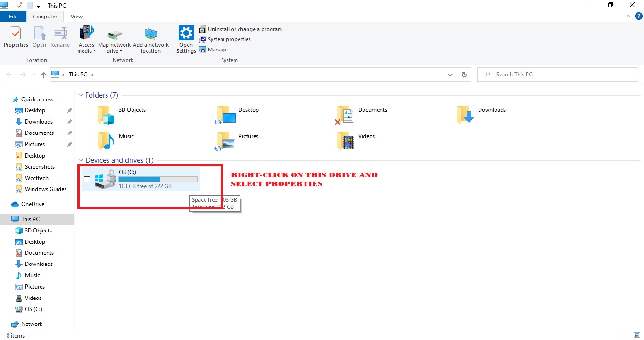Viewport: 644px width, 340px height.
Task: Open System properties in the ribbon
Action: click(225, 39)
